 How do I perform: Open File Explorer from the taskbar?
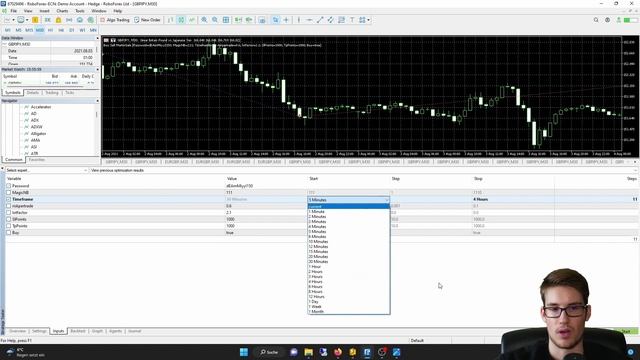click(x=309, y=352)
